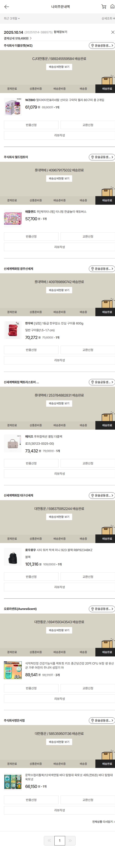Image resolution: width=115 pixels, height=868 pixels.
Task: Click the back arrow icon
Action: [x=6, y=7]
